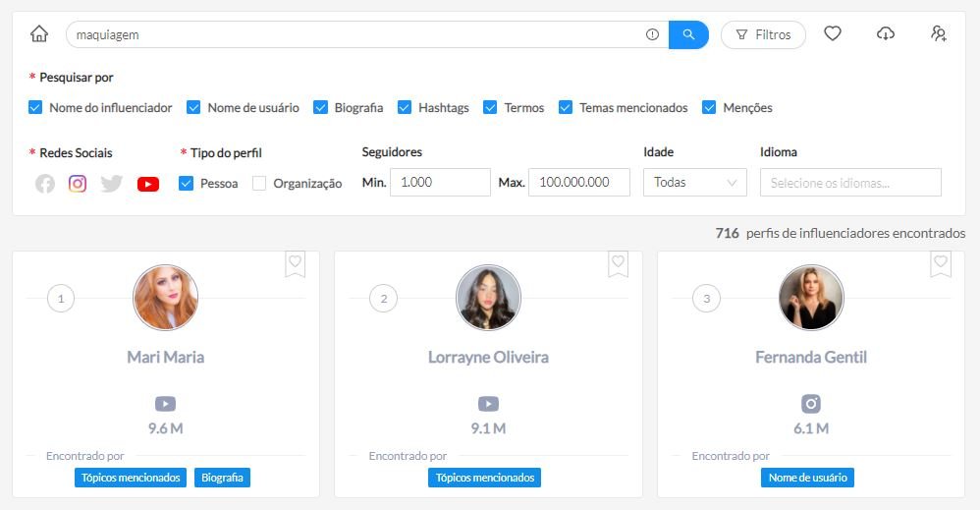This screenshot has width=980, height=510.
Task: Open the favorites heart icon in toolbar
Action: 833,34
